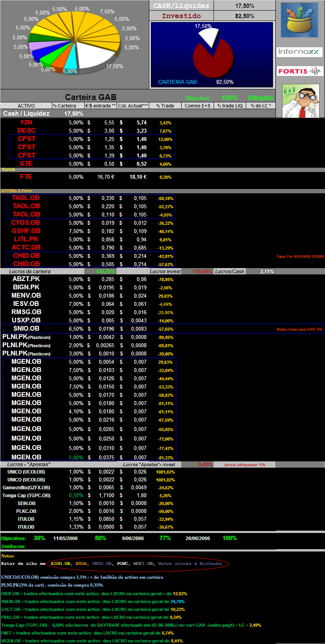The height and width of the screenshot is (644, 325).
Task: Click AIDO.OB in the watch list note
Action: coord(60,564)
